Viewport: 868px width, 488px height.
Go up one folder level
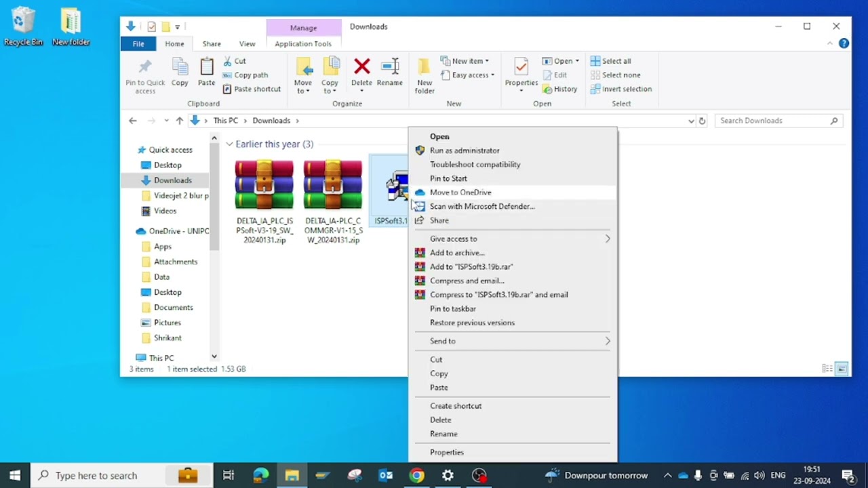(x=179, y=121)
